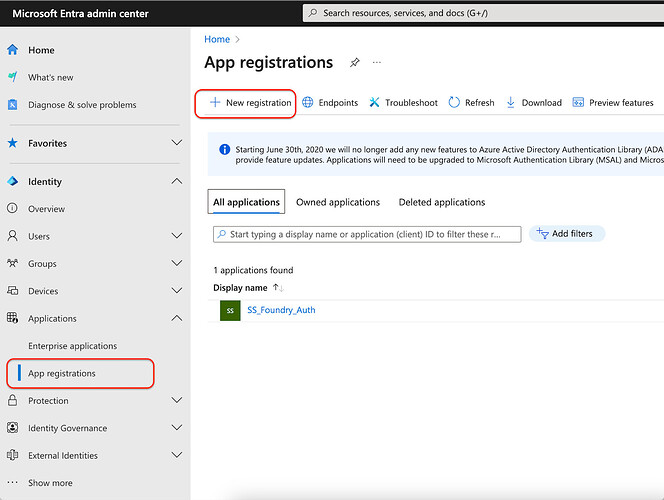
Task: Click the Endpoints globe icon
Action: (x=307, y=102)
